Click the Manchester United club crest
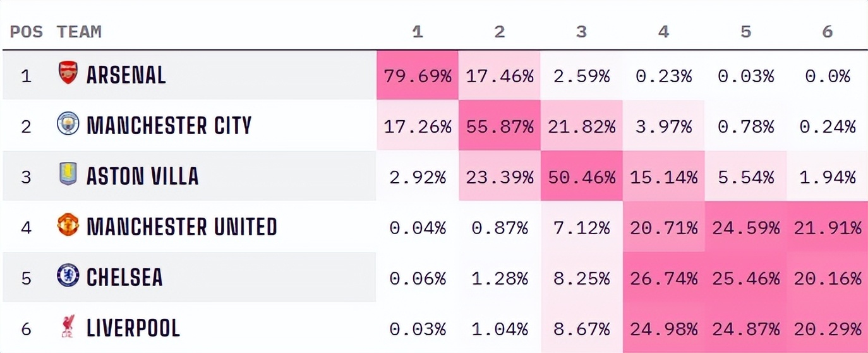Viewport: 868px width, 353px height. [x=68, y=225]
